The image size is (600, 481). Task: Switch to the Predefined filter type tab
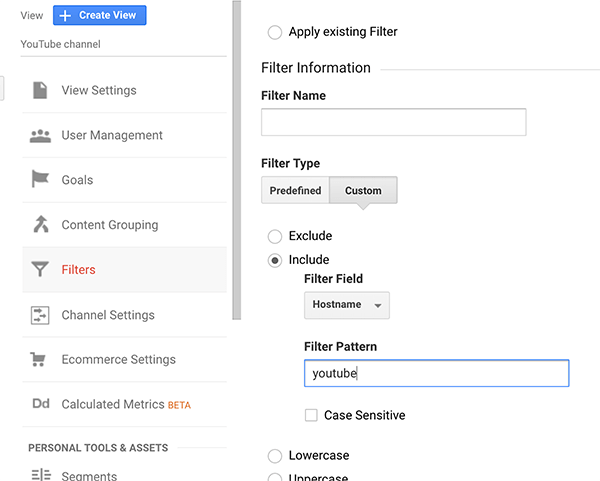(295, 190)
